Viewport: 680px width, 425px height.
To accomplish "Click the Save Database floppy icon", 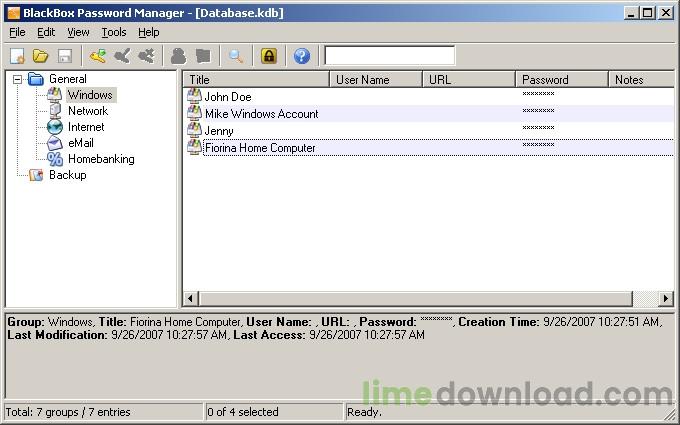I will pos(65,56).
